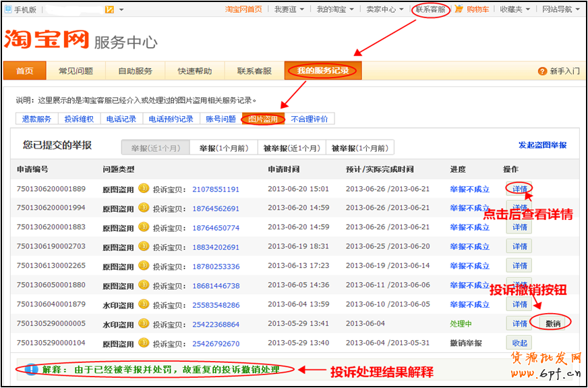Screen dimensions: 588x388
Task: Open complained item link 21078551191
Action: click(x=216, y=190)
